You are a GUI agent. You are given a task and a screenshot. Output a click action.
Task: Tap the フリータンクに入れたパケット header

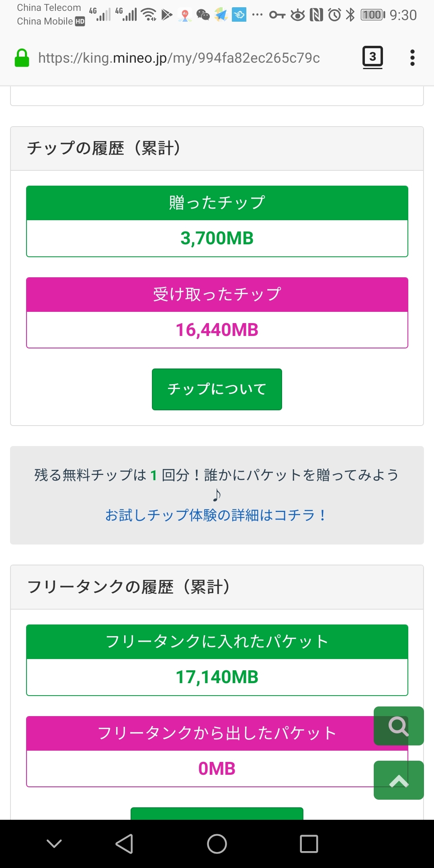pyautogui.click(x=217, y=642)
